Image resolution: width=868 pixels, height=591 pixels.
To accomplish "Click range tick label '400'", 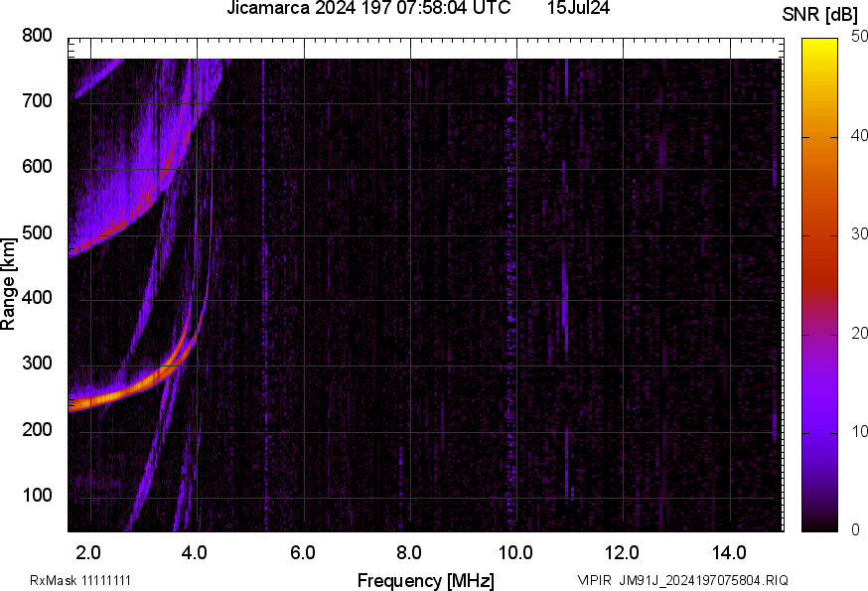I will [37, 297].
